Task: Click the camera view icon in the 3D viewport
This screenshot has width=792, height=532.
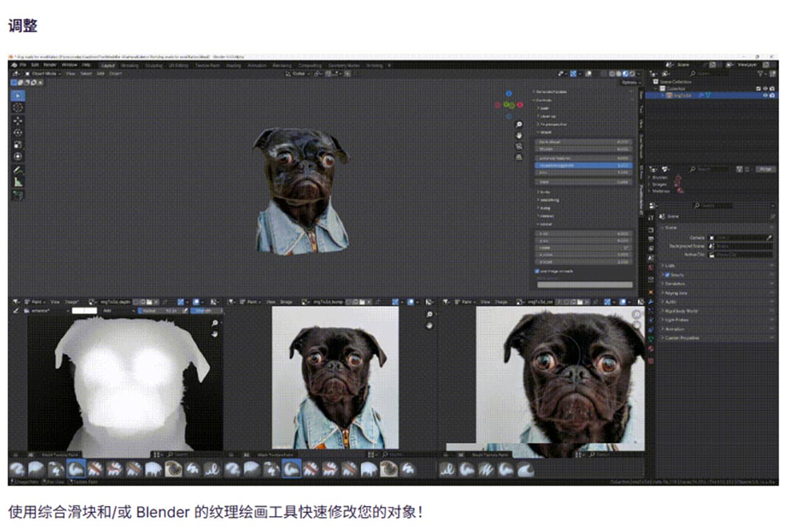Action: [519, 147]
